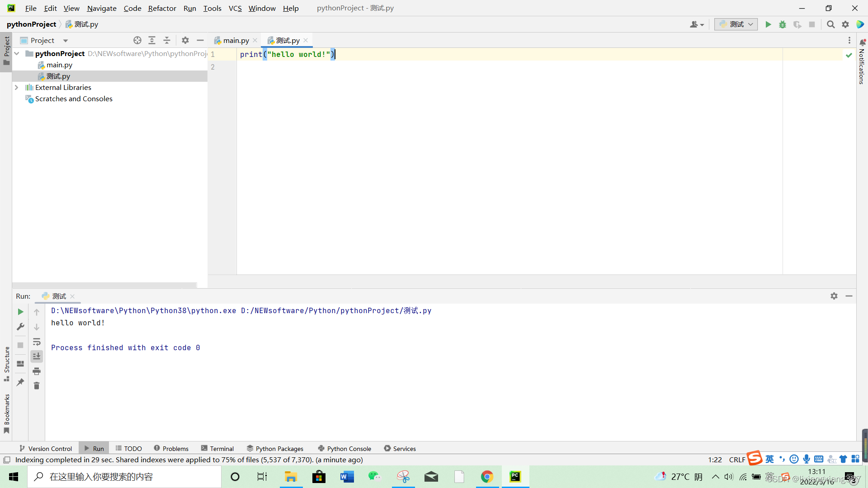This screenshot has width=868, height=488.
Task: Open Search Everywhere magnifier
Action: [830, 24]
